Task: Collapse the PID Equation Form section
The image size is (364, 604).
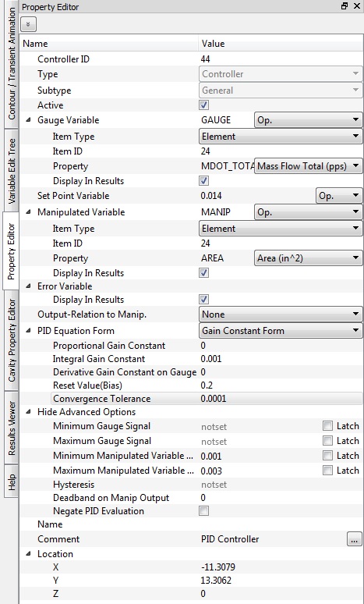Action: click(x=29, y=331)
